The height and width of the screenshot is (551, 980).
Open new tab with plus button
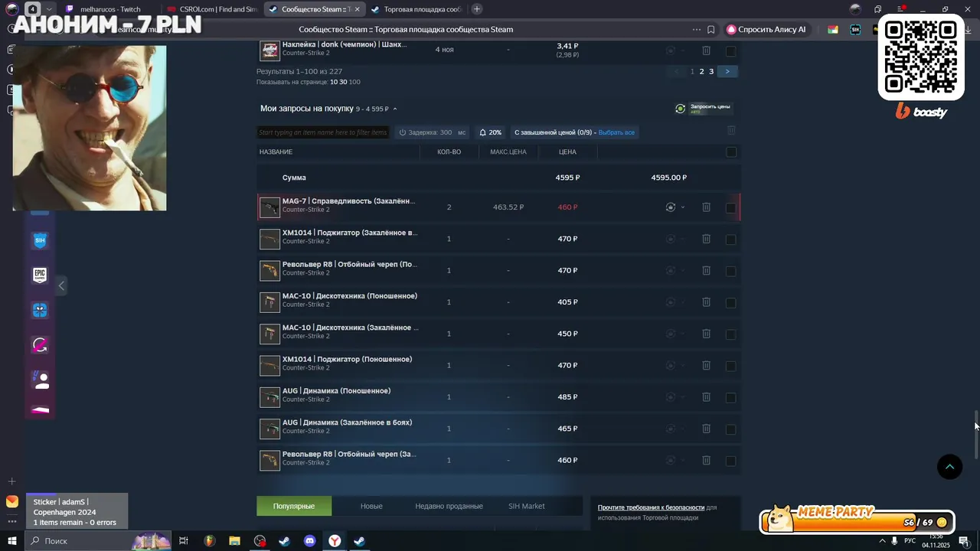(x=477, y=9)
